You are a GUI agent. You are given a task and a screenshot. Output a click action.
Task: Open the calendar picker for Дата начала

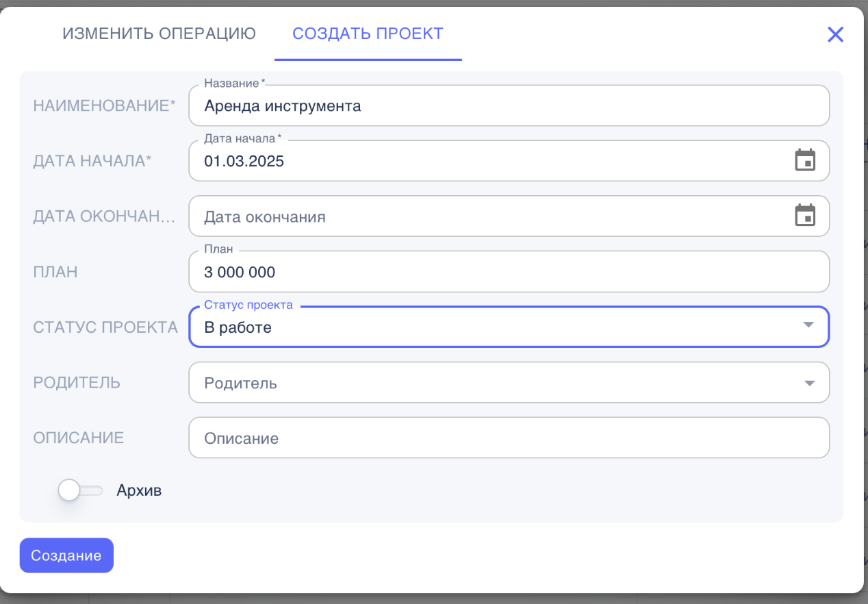[806, 160]
